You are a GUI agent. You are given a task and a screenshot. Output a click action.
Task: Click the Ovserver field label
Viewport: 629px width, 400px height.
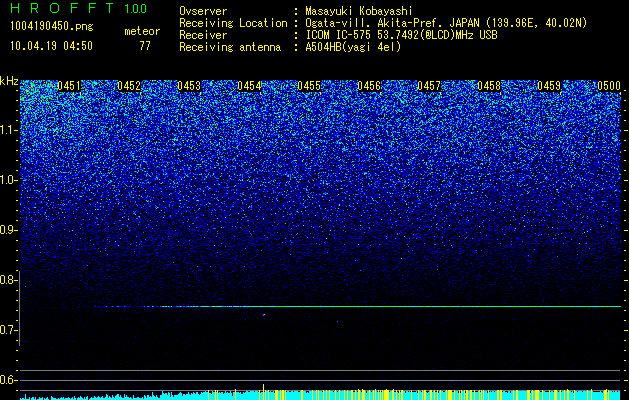tap(203, 11)
